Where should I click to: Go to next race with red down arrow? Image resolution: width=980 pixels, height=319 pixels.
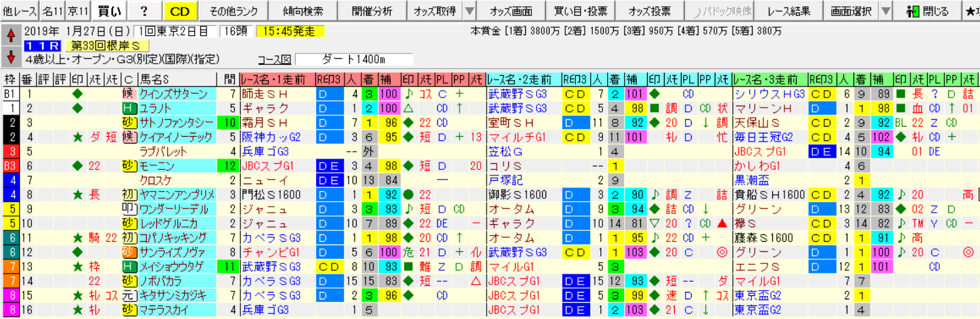10,57
